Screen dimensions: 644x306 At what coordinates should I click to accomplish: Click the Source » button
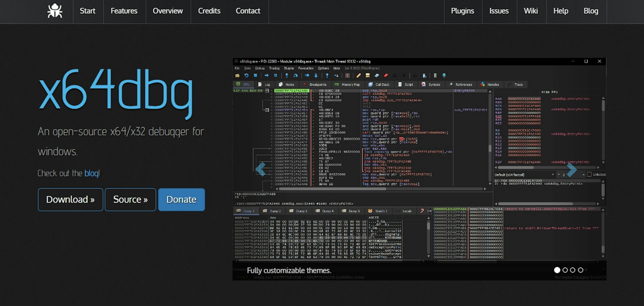pyautogui.click(x=130, y=199)
